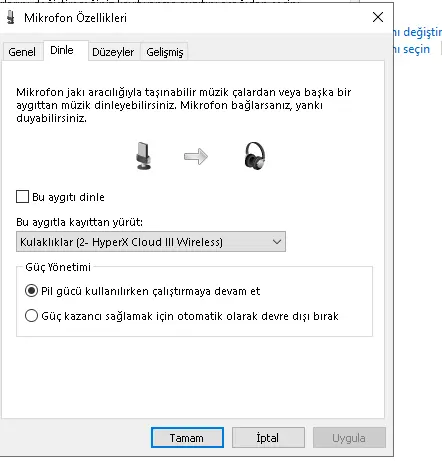442x476 pixels.
Task: Click the 'Güç Yönetimi' group label
Action: [x=58, y=267]
